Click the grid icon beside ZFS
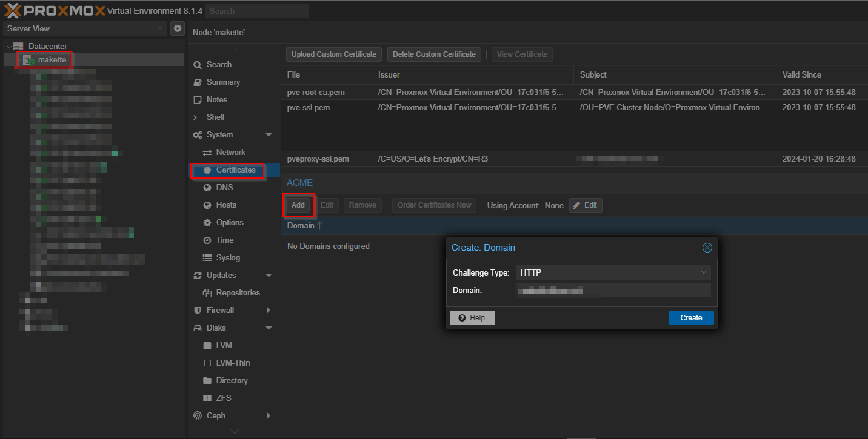Screen dimensions: 868x439 (207, 398)
